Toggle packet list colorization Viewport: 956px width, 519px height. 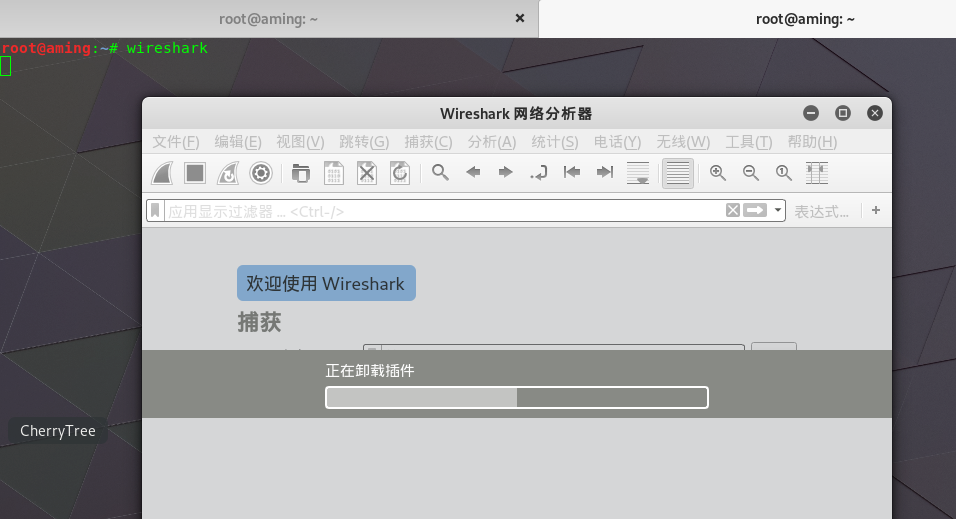point(677,173)
